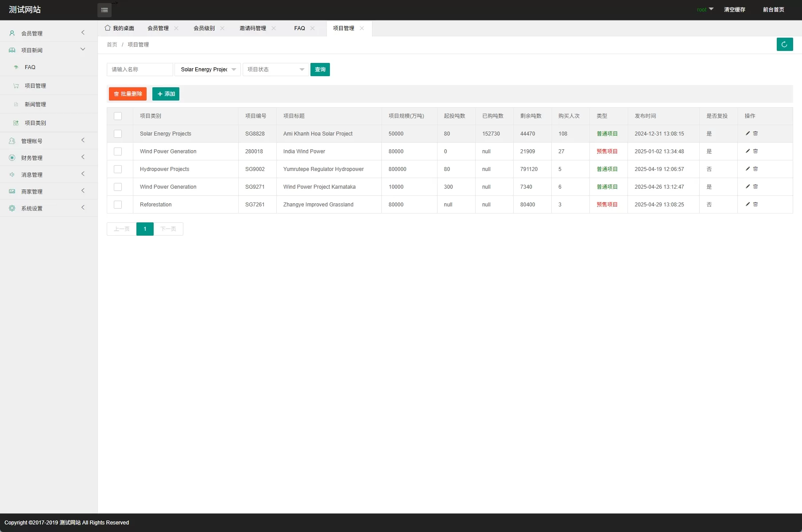Click the green refresh icon button
Viewport: 802px width, 532px height.
point(784,44)
